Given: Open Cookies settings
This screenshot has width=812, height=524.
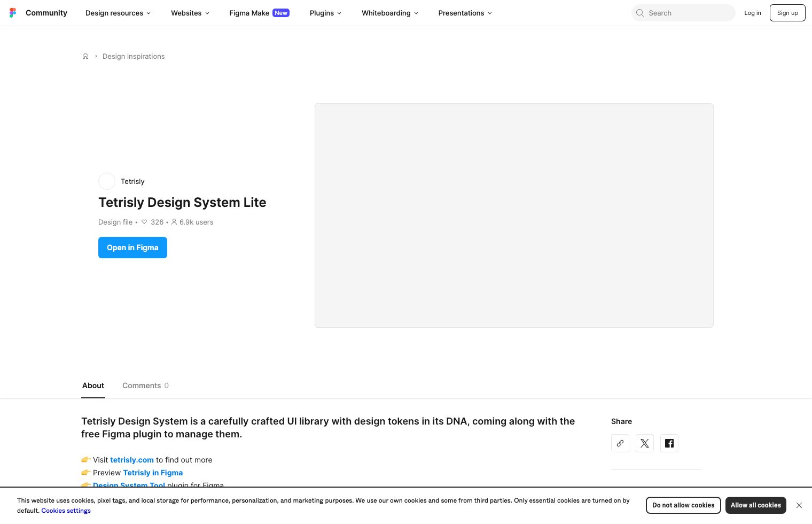Looking at the screenshot, I should (66, 510).
